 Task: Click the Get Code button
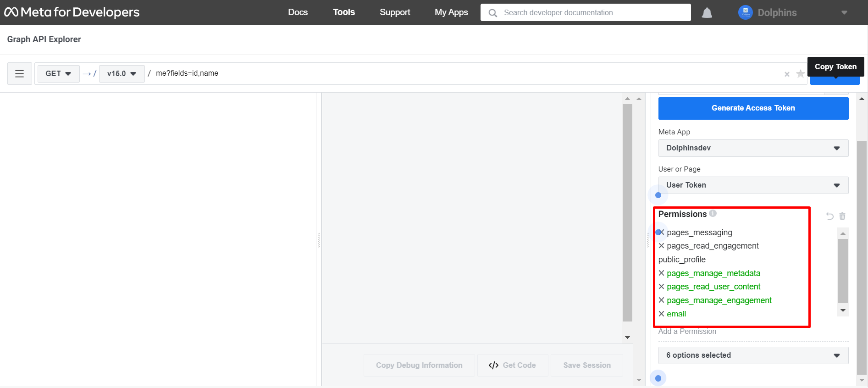coord(512,365)
